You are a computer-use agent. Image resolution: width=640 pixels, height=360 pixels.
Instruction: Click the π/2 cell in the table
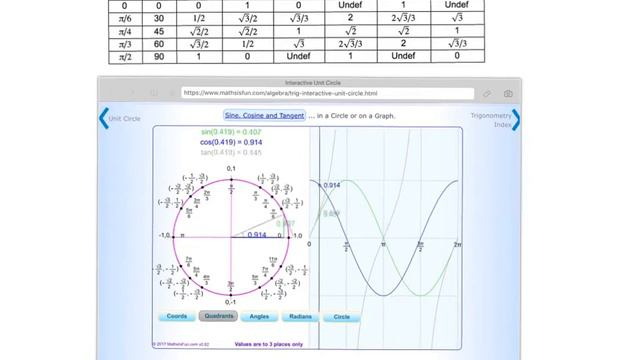pos(125,57)
